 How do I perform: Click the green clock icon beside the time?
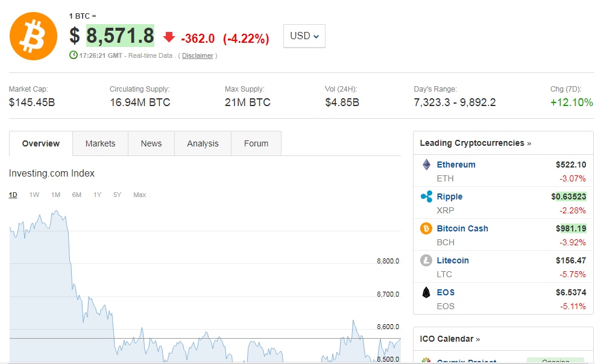(x=73, y=55)
